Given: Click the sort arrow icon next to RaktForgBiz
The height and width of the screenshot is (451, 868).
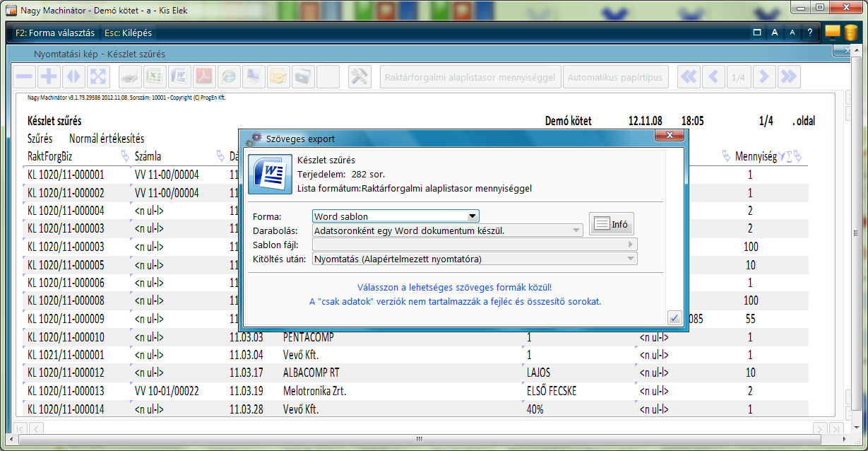Looking at the screenshot, I should tap(125, 156).
